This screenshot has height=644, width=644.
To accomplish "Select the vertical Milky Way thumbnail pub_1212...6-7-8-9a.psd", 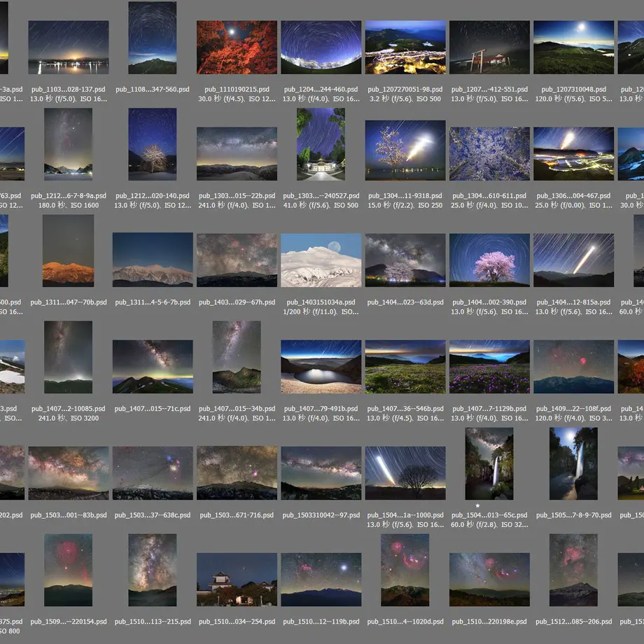I will [x=68, y=144].
